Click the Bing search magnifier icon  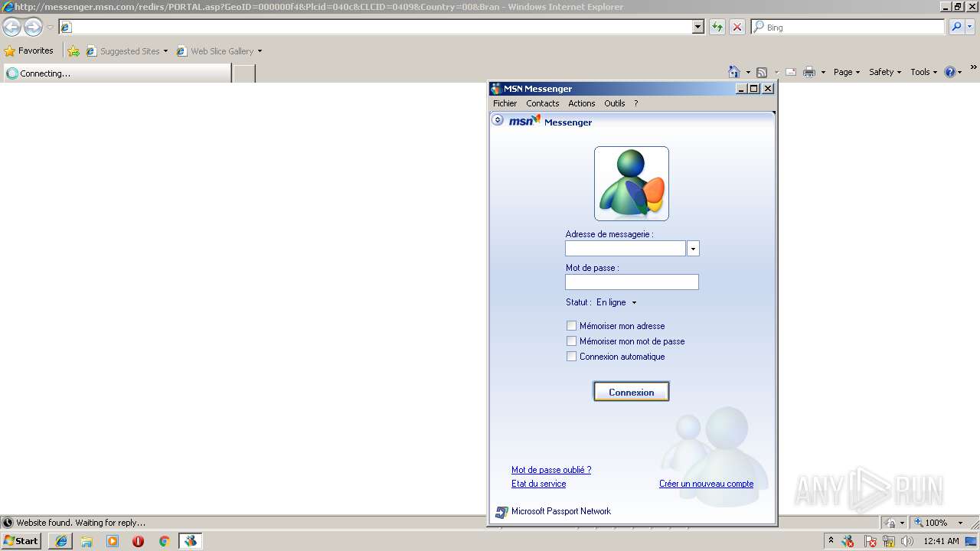click(956, 27)
